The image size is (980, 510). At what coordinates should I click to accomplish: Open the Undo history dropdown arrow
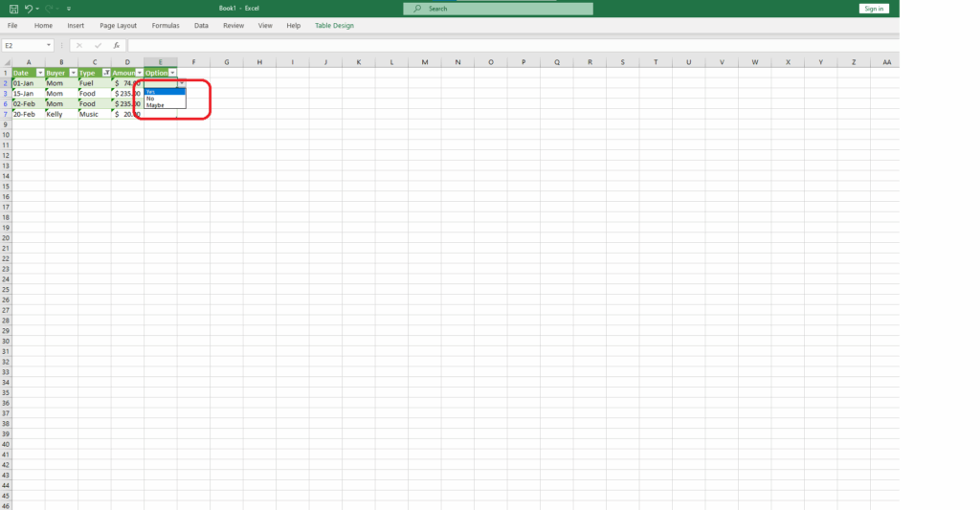(37, 9)
